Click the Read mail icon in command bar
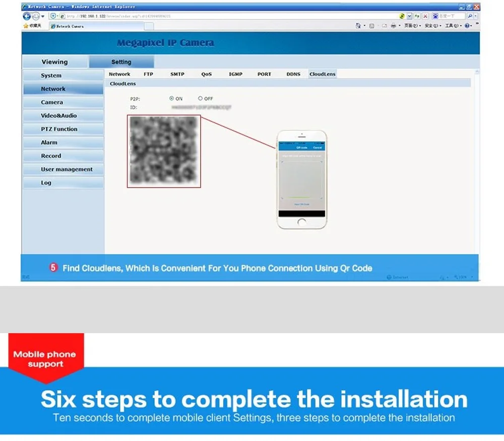Viewport: 504px width, 441px height. click(385, 26)
